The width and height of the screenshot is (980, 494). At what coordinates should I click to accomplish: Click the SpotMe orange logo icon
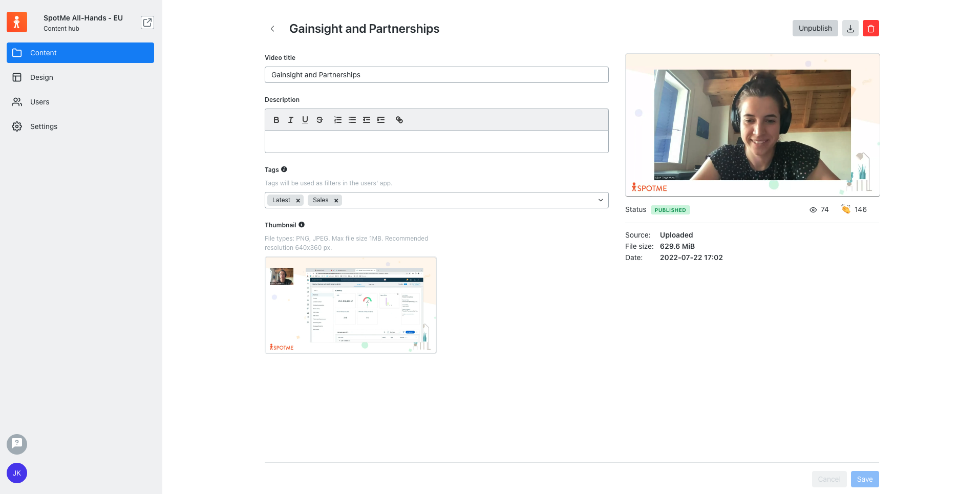click(x=17, y=22)
